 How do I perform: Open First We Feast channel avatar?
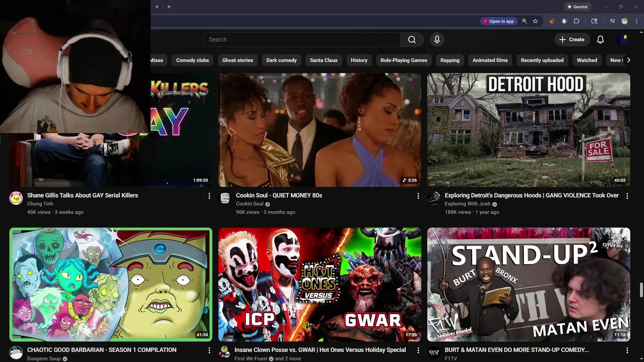tap(225, 352)
